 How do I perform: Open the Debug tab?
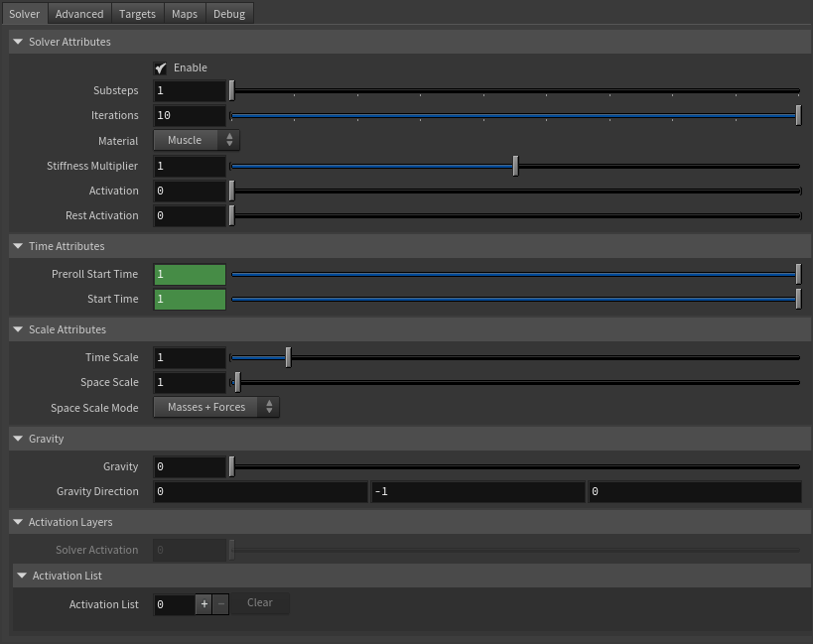pyautogui.click(x=229, y=13)
